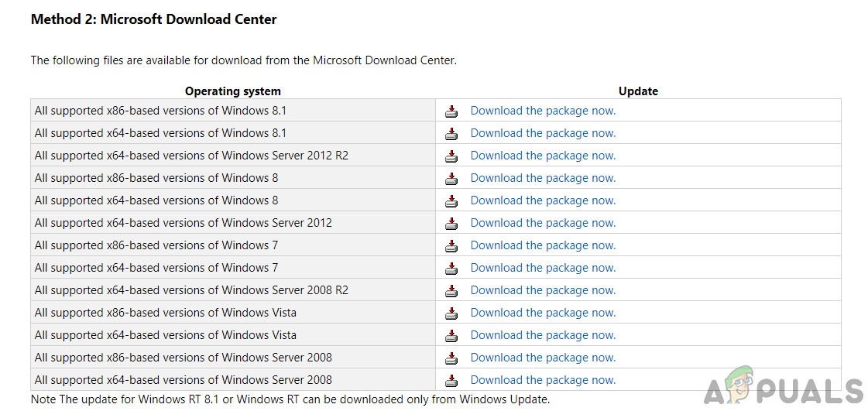The image size is (868, 411).
Task: Download package for x64 Windows Vista
Action: tap(543, 335)
